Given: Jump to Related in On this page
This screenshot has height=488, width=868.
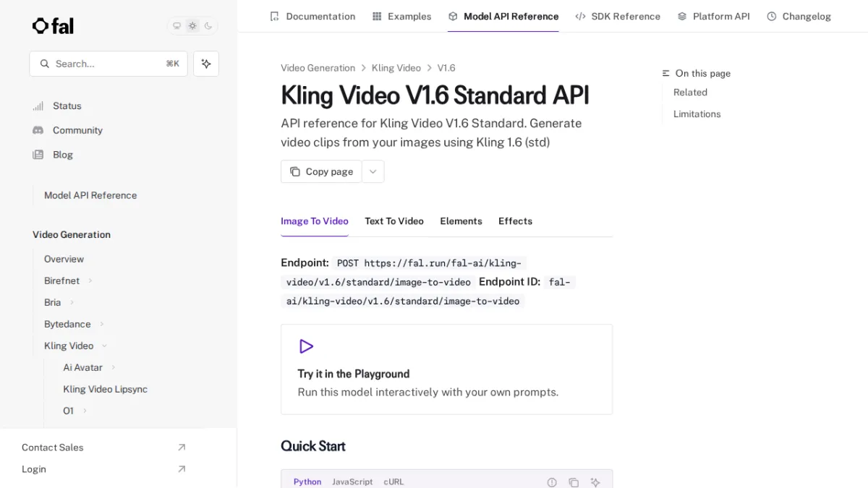Looking at the screenshot, I should coord(690,93).
